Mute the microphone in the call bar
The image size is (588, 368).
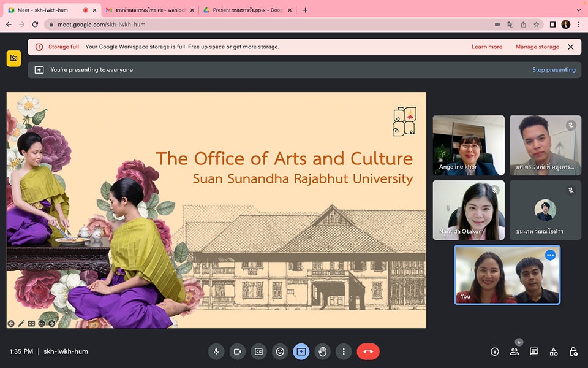tap(216, 351)
